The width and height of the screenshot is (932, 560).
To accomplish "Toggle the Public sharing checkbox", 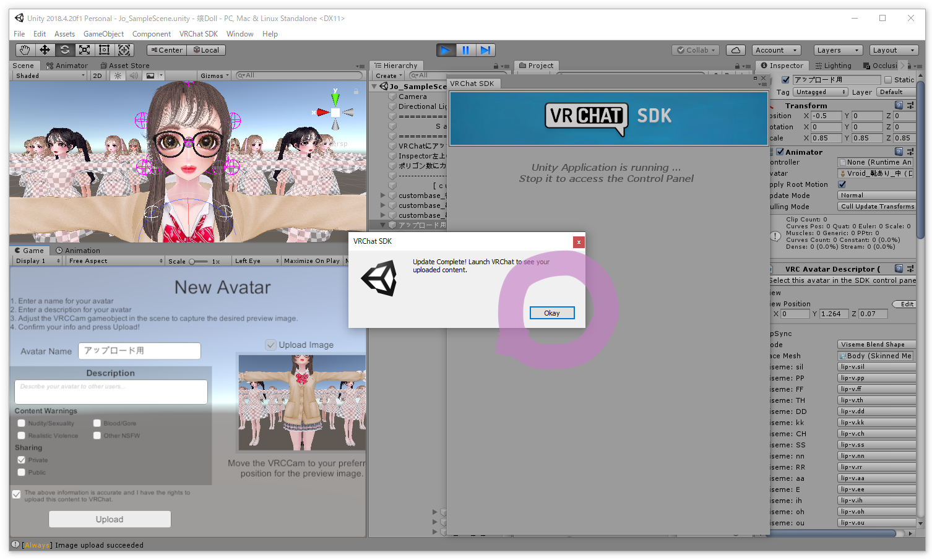I will click(x=22, y=472).
